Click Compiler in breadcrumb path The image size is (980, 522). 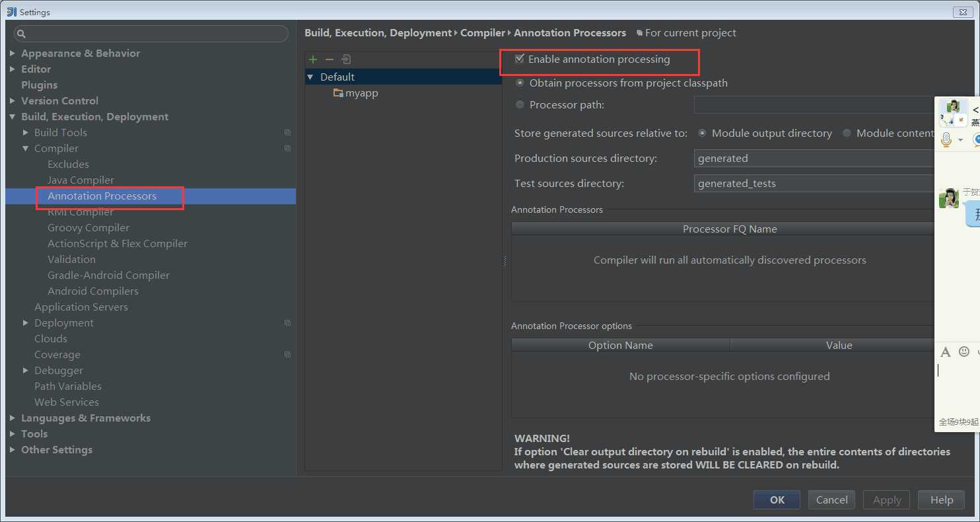click(x=483, y=33)
